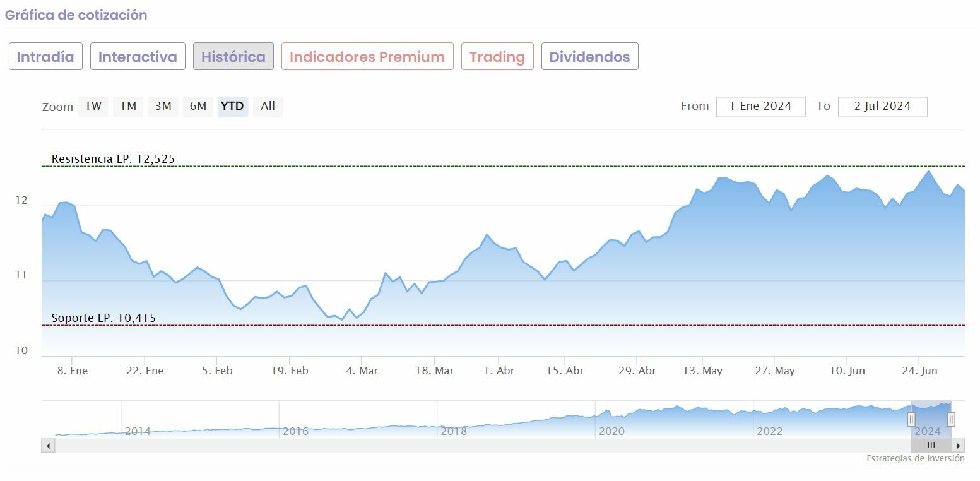Select the Histórica chart tab
Screen dimensions: 980x481
click(233, 56)
